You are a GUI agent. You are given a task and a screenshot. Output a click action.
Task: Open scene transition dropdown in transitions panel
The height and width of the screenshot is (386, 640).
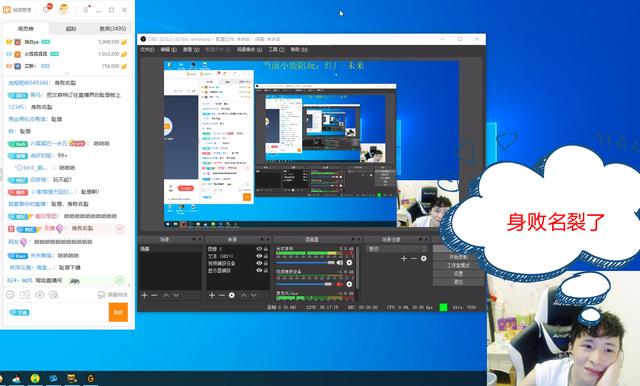pos(397,249)
